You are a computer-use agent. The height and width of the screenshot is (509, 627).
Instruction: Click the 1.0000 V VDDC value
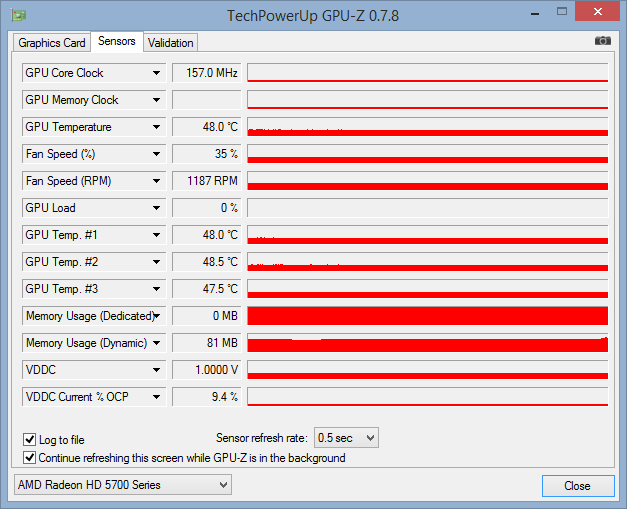(x=207, y=370)
